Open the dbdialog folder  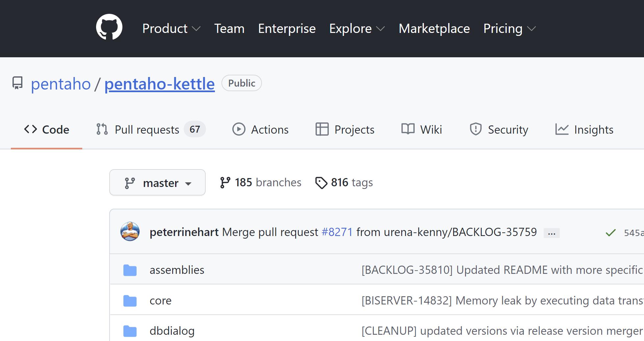172,331
